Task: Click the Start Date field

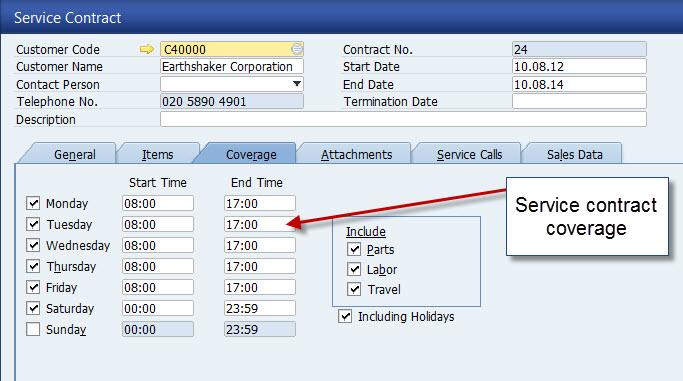Action: 579,66
